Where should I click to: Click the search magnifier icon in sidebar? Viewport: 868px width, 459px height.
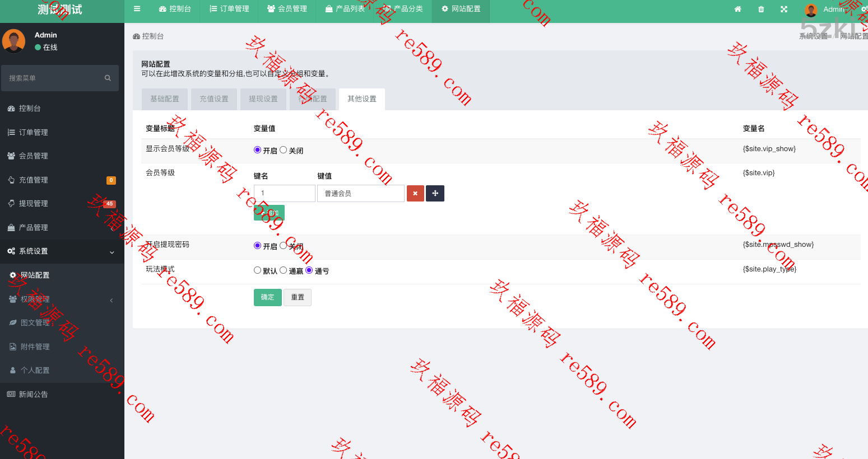click(x=108, y=78)
